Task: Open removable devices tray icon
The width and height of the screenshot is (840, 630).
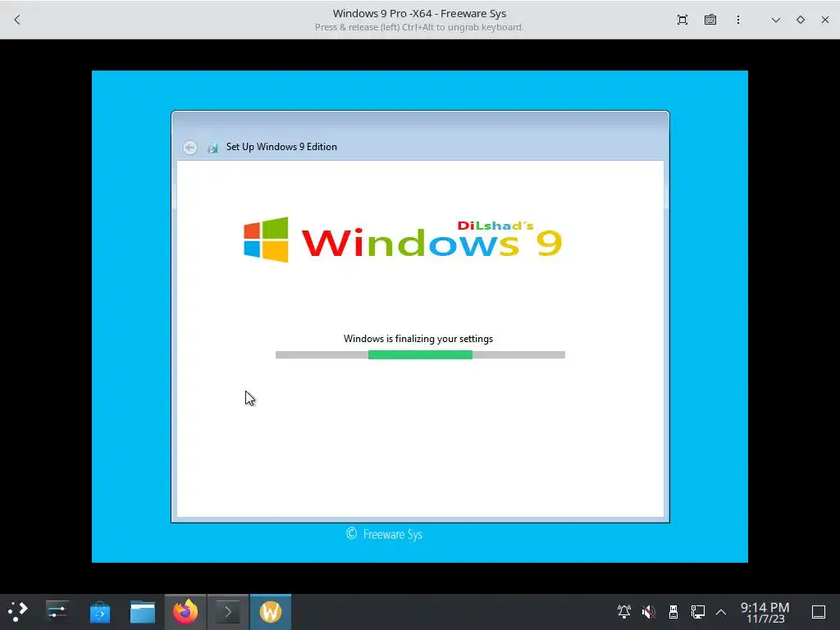Action: tap(673, 612)
